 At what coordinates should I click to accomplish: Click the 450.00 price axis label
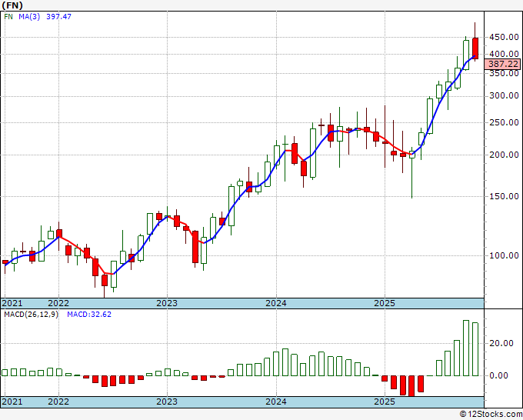pos(504,37)
